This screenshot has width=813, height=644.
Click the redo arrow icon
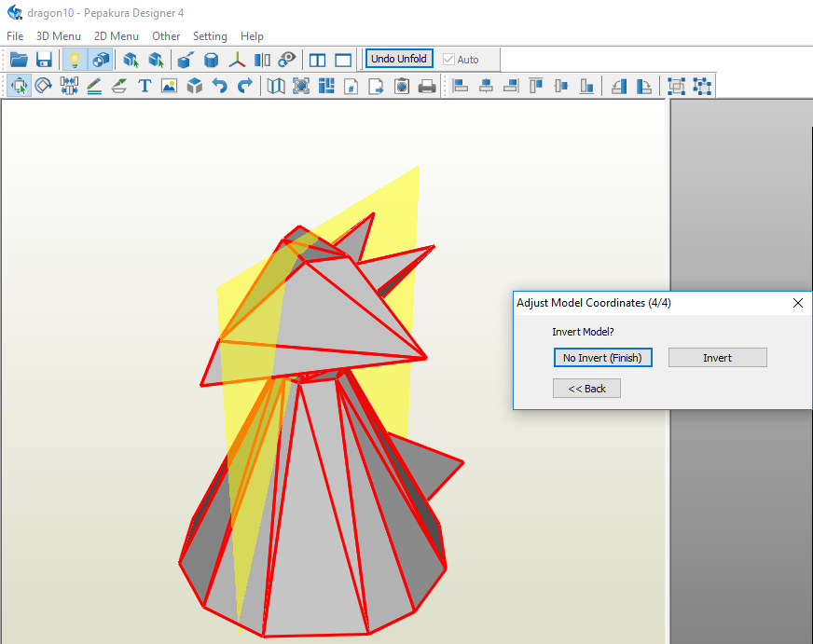tap(244, 87)
